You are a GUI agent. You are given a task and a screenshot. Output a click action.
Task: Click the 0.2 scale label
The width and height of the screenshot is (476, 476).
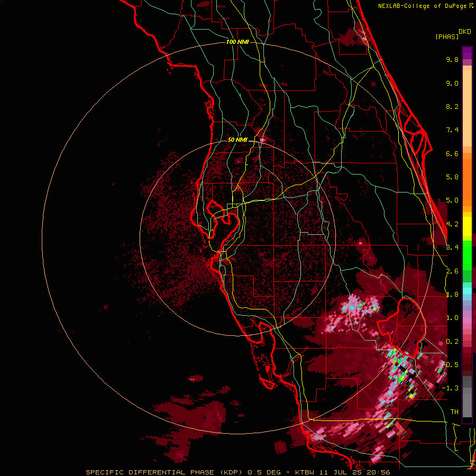[x=452, y=342]
